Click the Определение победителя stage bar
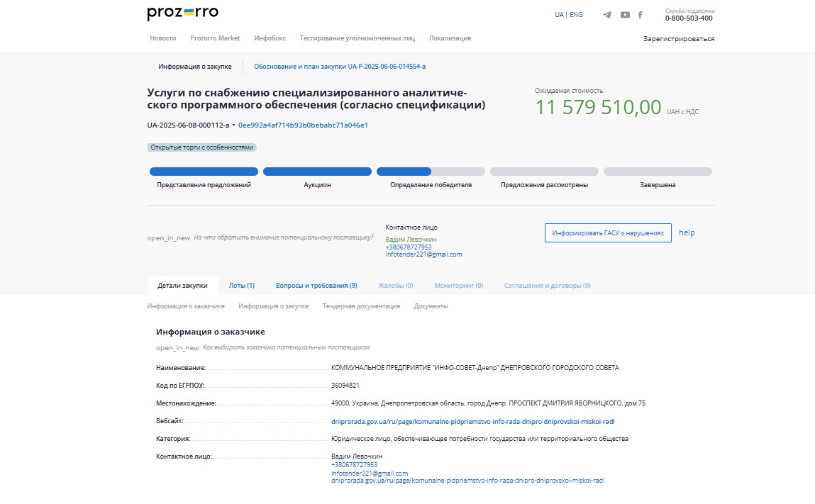This screenshot has width=815, height=504. pos(431,172)
